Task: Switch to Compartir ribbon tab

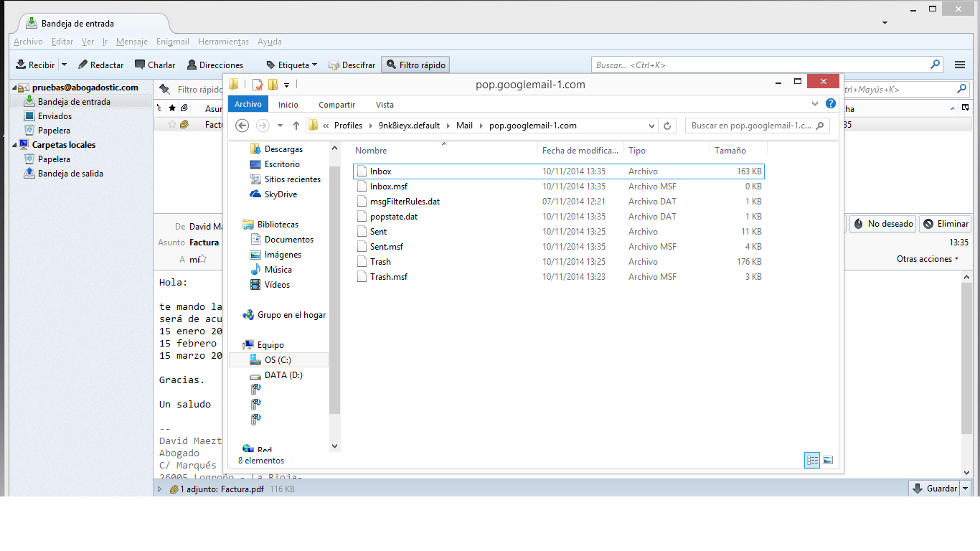Action: click(x=337, y=105)
